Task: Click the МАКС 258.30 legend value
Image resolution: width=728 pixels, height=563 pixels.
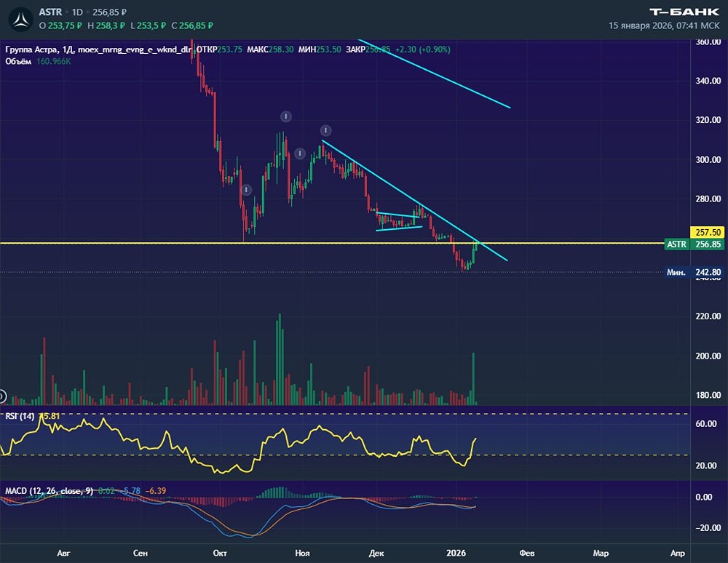Action: (x=270, y=49)
